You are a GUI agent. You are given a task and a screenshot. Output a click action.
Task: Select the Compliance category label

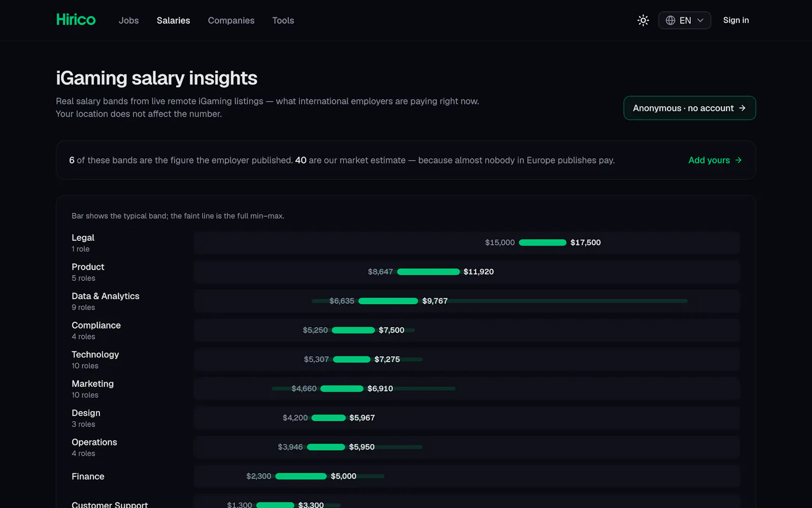[x=96, y=325]
